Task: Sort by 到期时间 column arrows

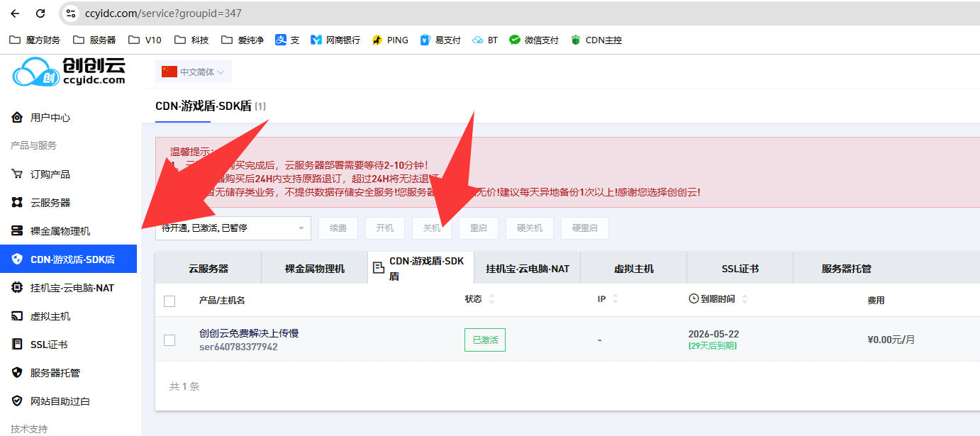Action: pos(745,299)
